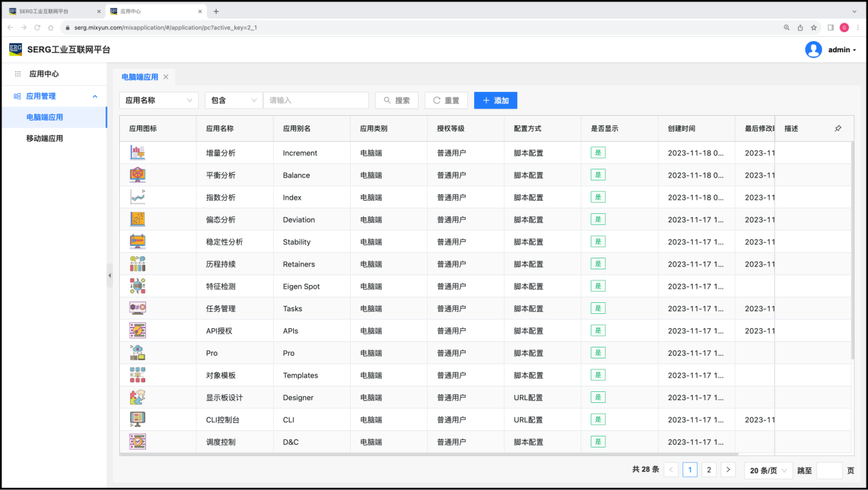Image resolution: width=868 pixels, height=490 pixels.
Task: Click the 增量分析 app icon
Action: (137, 153)
